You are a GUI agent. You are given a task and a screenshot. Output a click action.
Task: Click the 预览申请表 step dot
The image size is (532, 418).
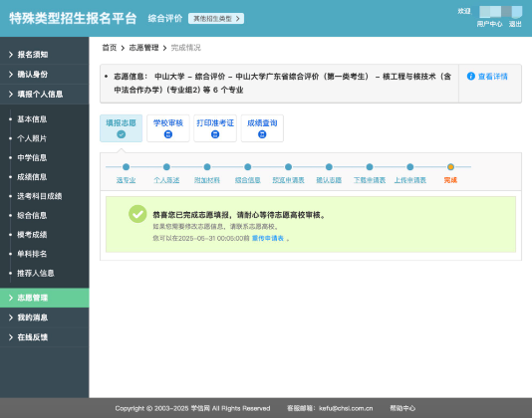pyautogui.click(x=288, y=167)
